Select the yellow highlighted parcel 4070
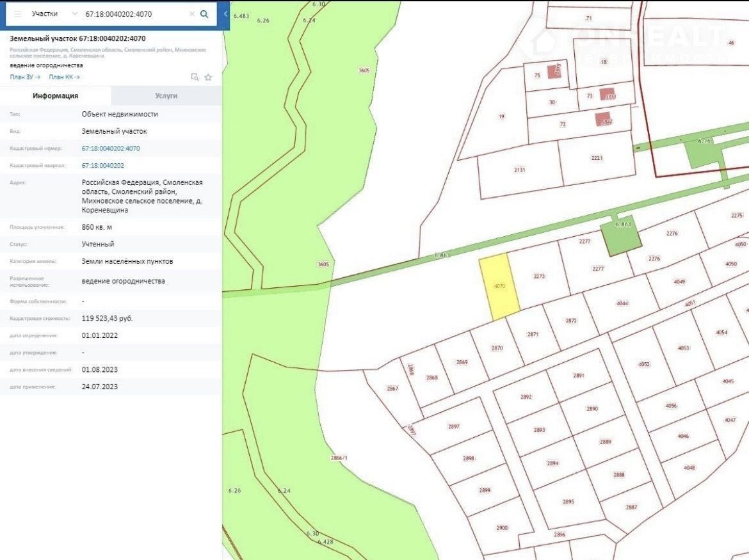 coord(499,287)
